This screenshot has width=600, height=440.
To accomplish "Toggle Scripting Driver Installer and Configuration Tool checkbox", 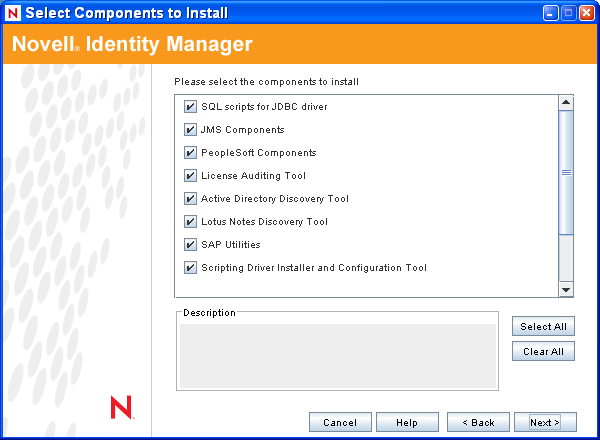I will pos(190,267).
